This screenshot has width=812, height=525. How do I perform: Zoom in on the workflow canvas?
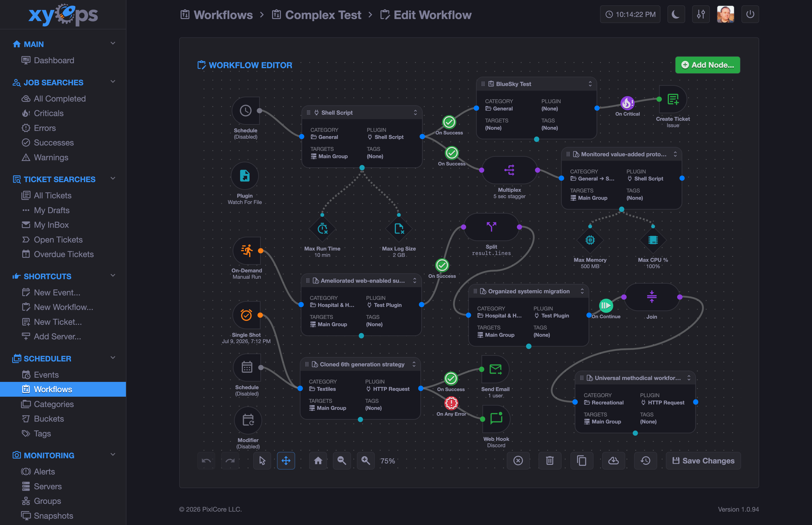coord(366,461)
